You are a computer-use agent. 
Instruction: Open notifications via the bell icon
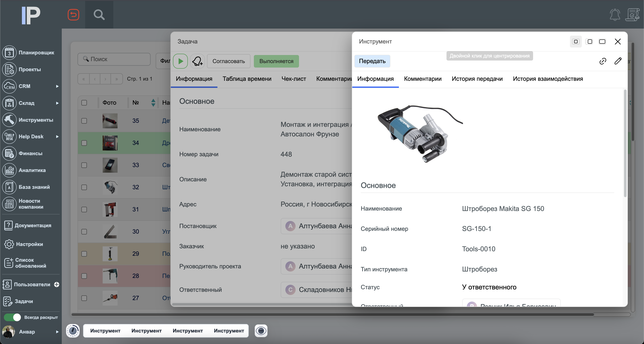point(615,14)
